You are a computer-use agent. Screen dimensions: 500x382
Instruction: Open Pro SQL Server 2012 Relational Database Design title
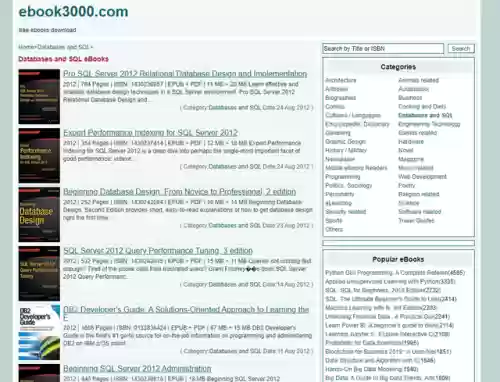[185, 74]
